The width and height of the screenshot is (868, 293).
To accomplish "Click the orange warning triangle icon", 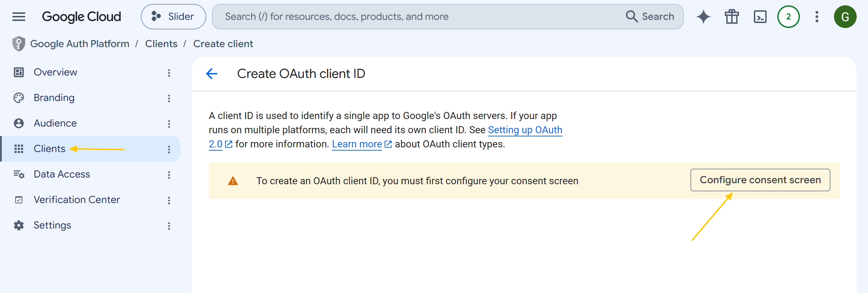I will pos(233,181).
